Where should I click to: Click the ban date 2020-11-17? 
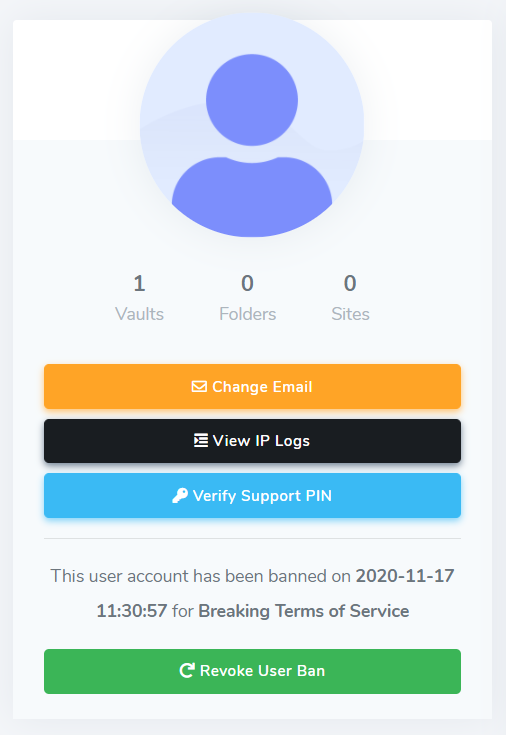point(405,576)
